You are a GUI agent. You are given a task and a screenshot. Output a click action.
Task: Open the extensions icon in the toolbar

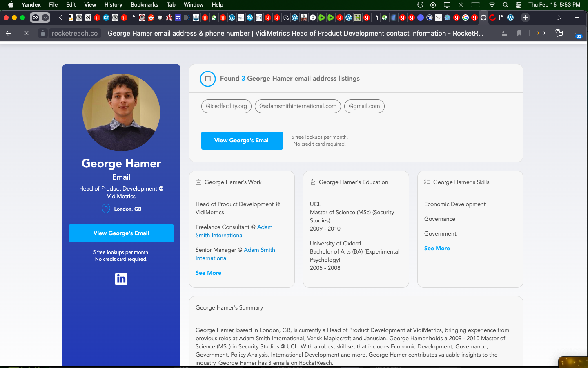(559, 33)
